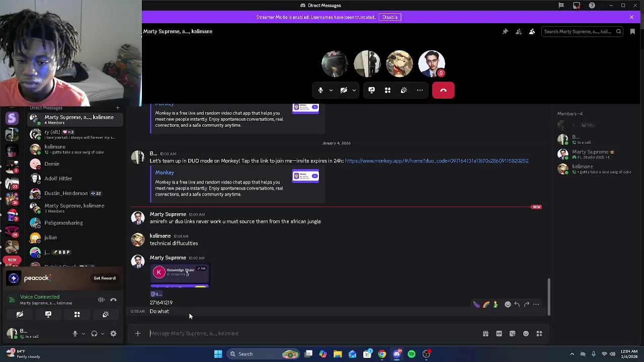
Task: Open kalimane direct message
Action: (74, 149)
